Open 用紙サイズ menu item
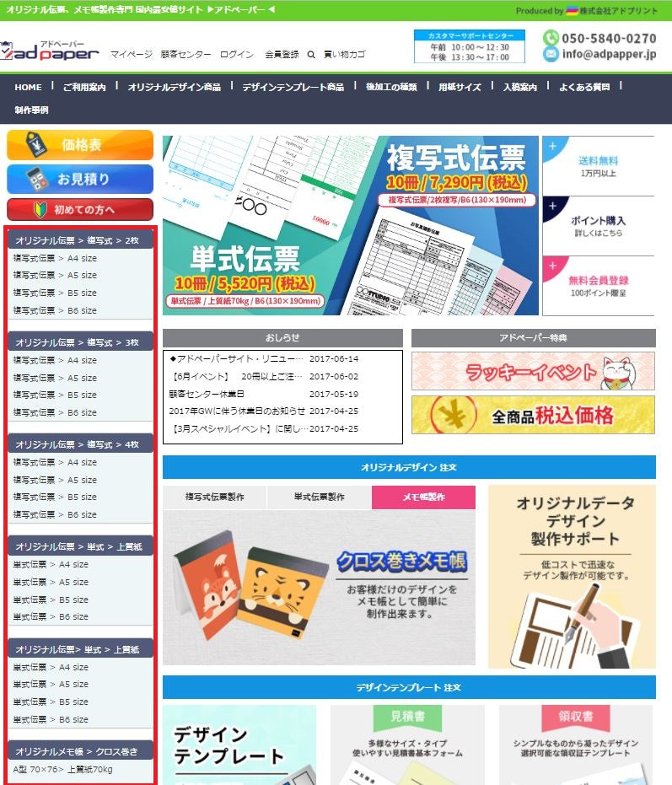Image resolution: width=672 pixels, height=785 pixels. click(x=460, y=87)
